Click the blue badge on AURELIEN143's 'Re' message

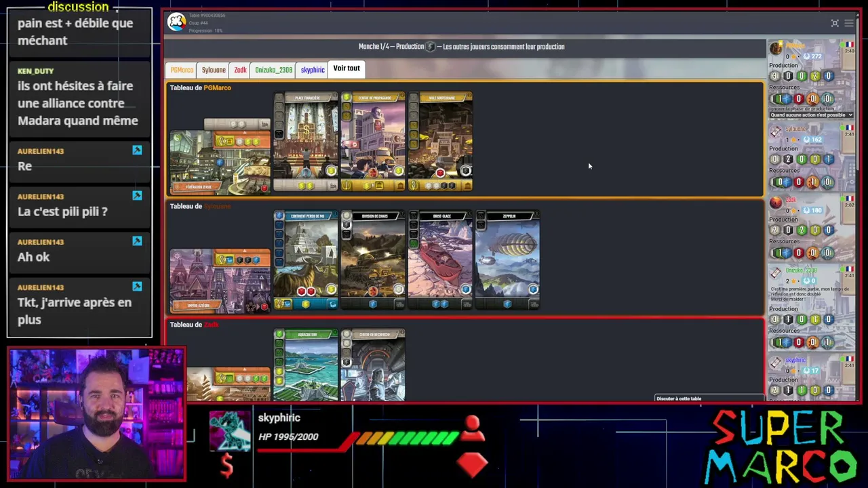137,150
